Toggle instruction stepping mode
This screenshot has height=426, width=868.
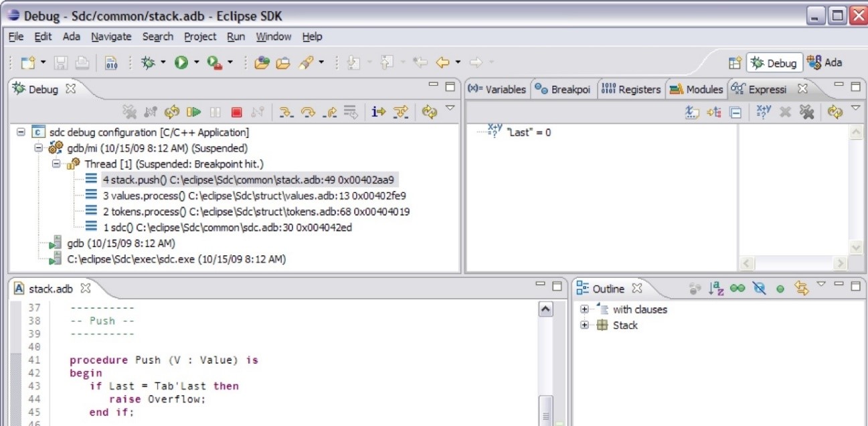[379, 113]
